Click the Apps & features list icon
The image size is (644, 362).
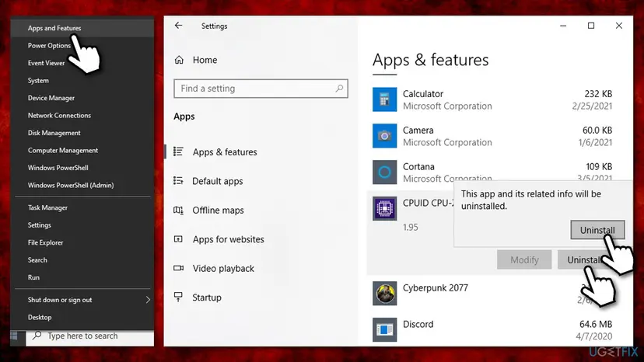coord(178,151)
